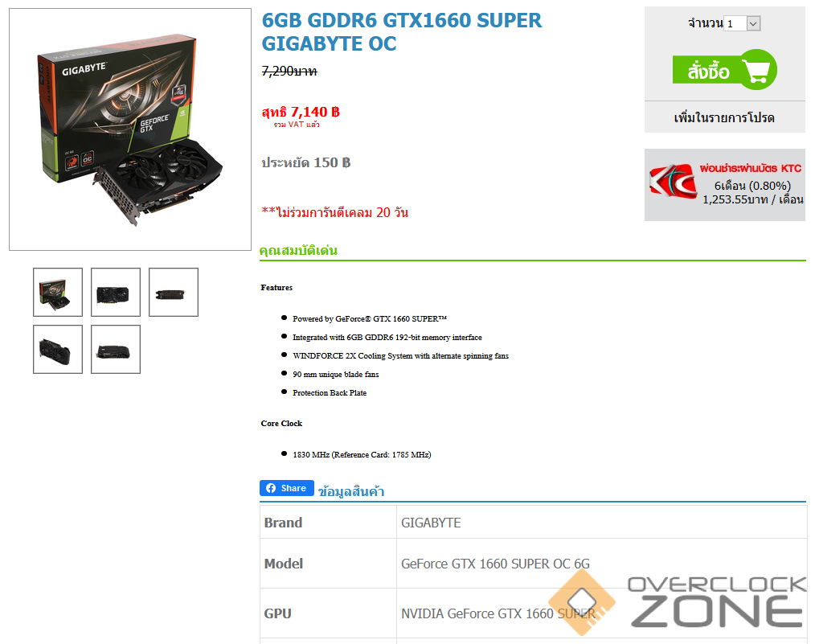The image size is (815, 644).
Task: Click the product information section heading
Action: [x=351, y=491]
